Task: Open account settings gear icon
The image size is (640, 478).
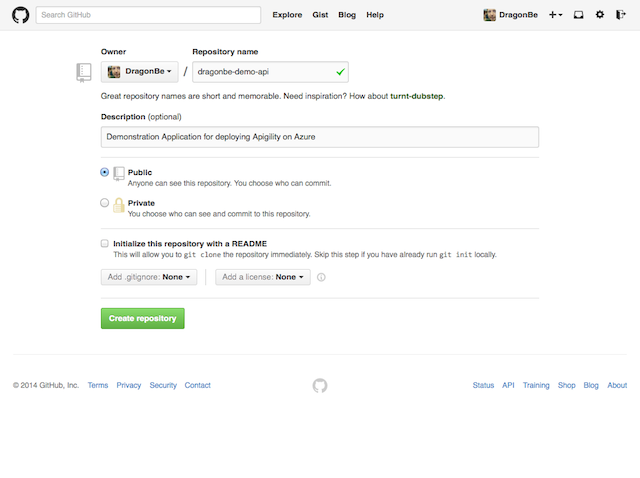Action: click(x=600, y=15)
